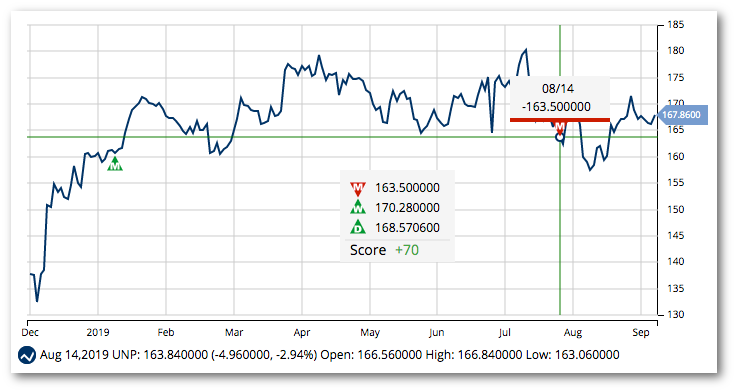Screen dimensions: 736x392
Task: Click the 150 price axis label
Action: 676,209
